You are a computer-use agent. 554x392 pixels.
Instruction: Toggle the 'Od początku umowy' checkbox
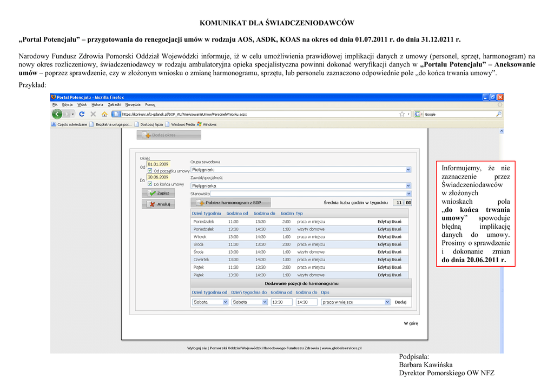pos(150,171)
